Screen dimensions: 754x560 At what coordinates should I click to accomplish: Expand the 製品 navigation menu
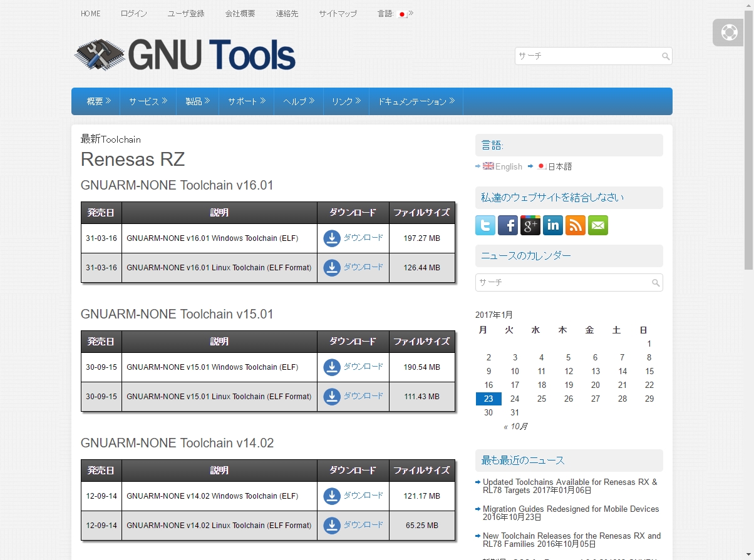pyautogui.click(x=197, y=101)
